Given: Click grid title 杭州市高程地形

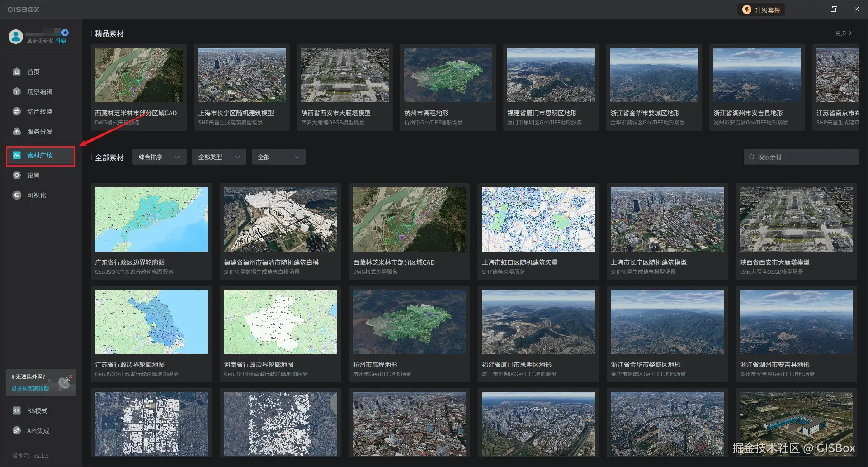Looking at the screenshot, I should 375,365.
